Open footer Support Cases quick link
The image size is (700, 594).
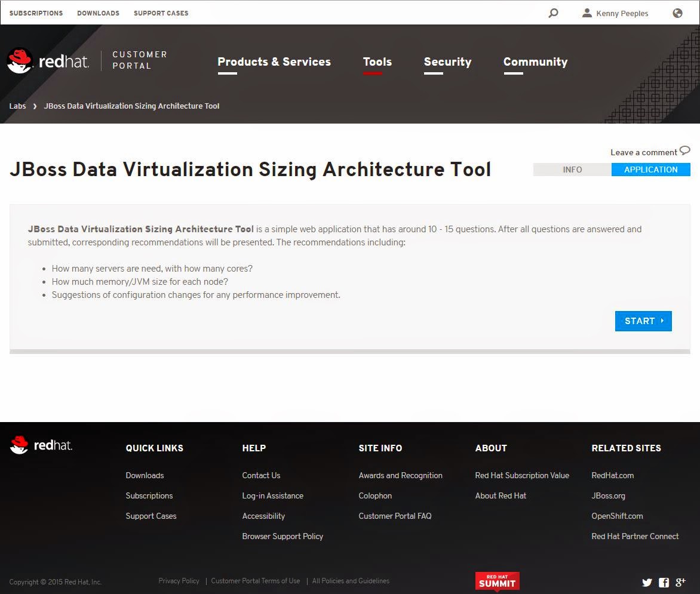pos(151,516)
